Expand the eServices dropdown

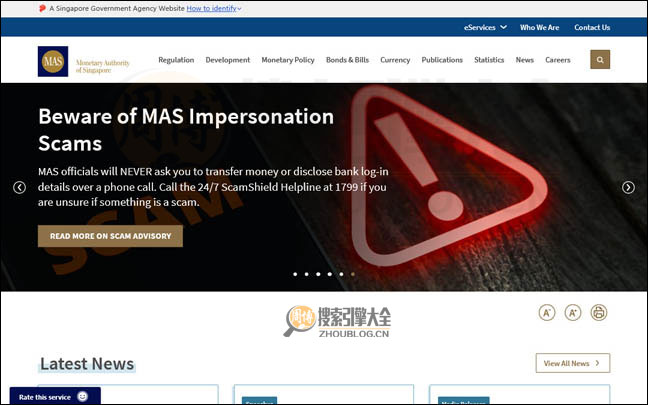485,27
